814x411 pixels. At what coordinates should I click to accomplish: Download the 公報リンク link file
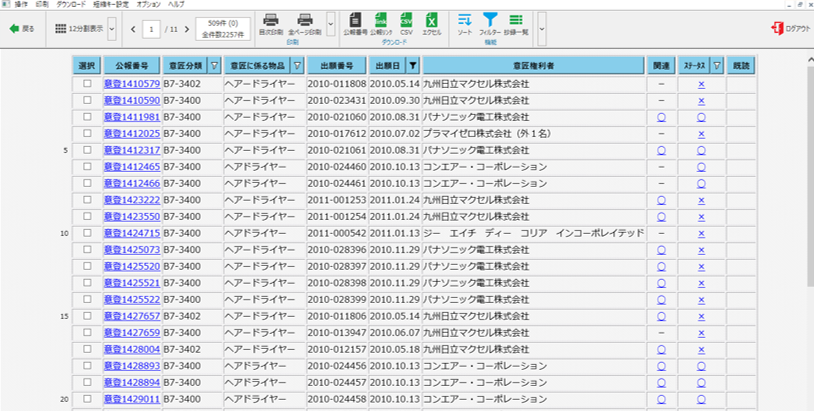(x=381, y=24)
